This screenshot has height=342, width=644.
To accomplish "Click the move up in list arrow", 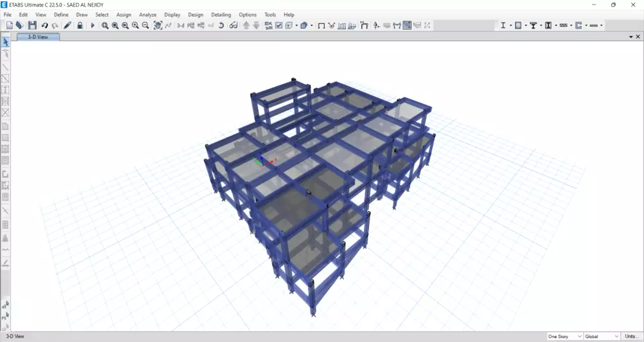I will [246, 26].
